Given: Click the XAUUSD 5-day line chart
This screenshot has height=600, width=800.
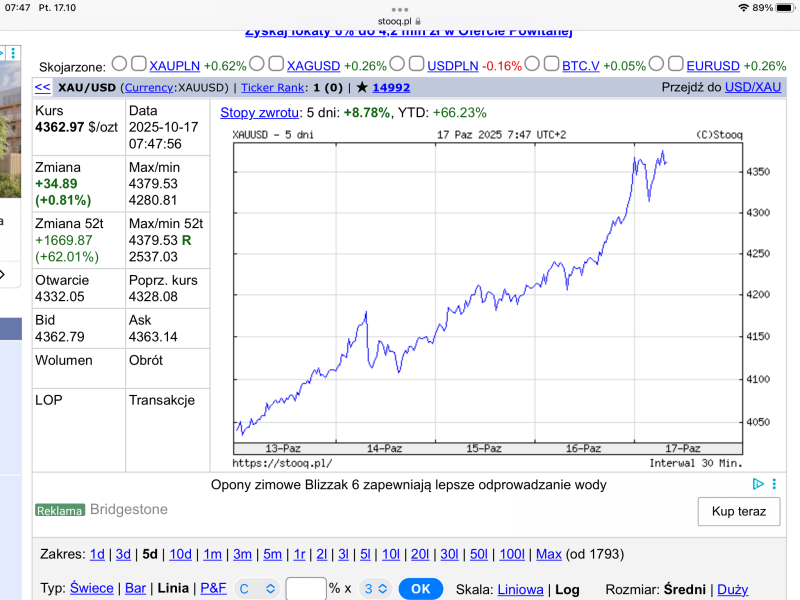Looking at the screenshot, I should 485,290.
